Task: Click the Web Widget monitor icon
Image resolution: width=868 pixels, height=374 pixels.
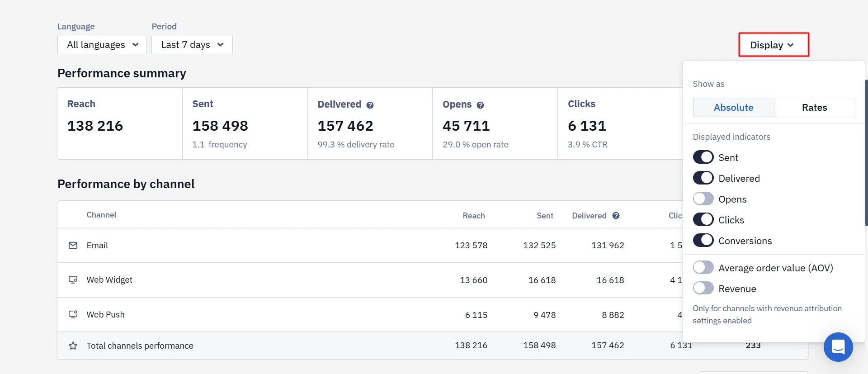Action: click(73, 279)
